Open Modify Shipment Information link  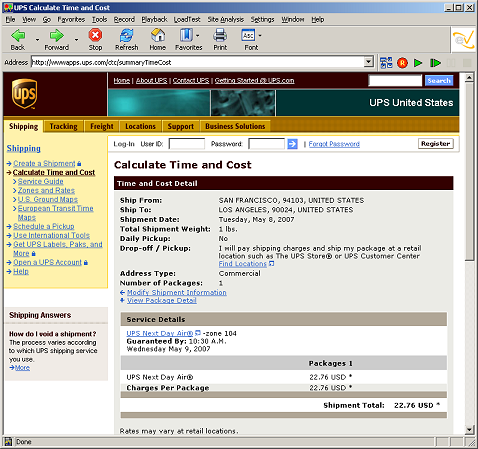[177, 292]
